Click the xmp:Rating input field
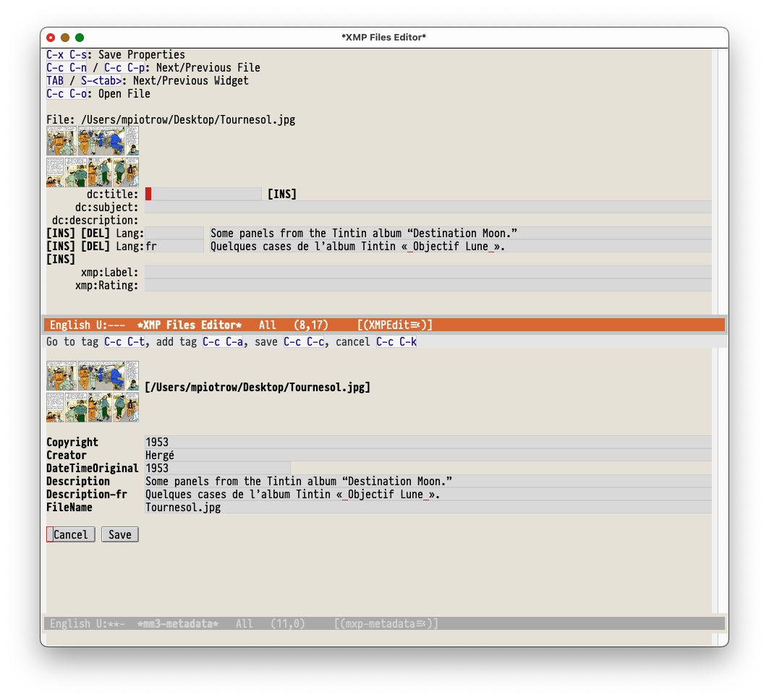 pos(427,285)
